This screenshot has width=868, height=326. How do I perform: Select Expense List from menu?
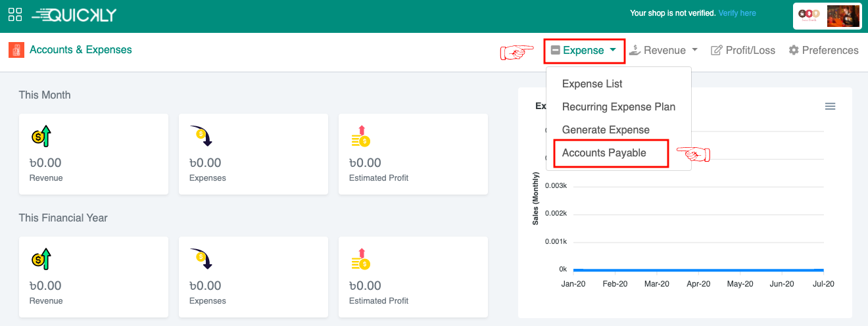click(x=592, y=84)
